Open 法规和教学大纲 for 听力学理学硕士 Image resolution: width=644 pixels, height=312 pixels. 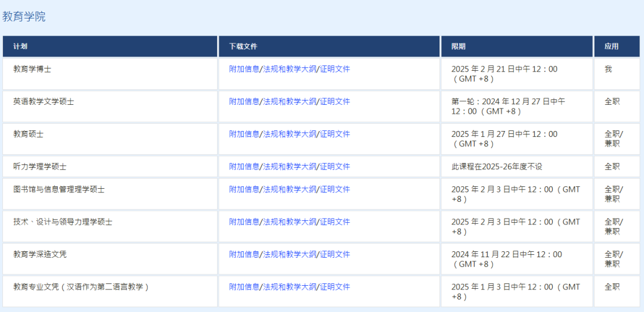click(x=289, y=167)
